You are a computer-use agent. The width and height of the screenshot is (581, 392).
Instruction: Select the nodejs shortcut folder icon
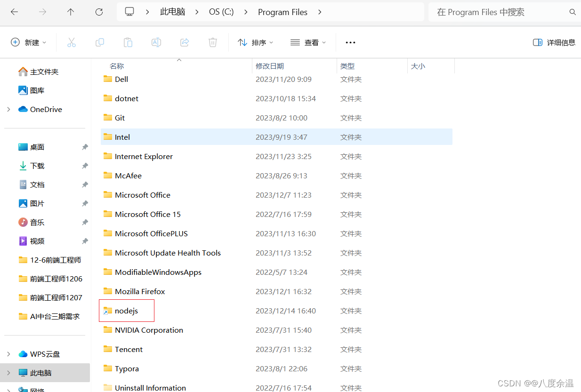[108, 311]
